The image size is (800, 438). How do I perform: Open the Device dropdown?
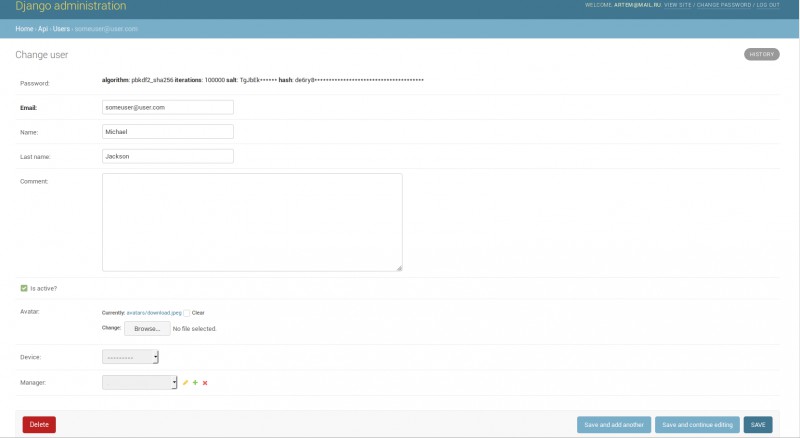[130, 357]
